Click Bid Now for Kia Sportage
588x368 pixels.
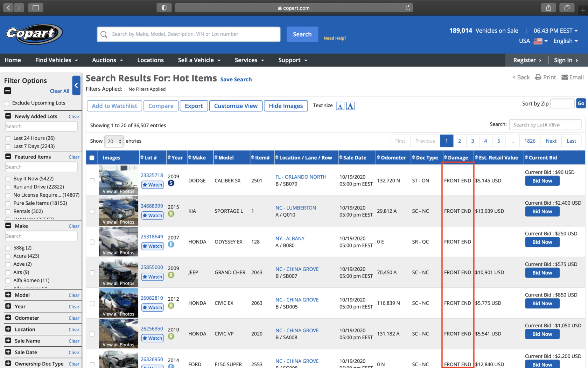[542, 211]
